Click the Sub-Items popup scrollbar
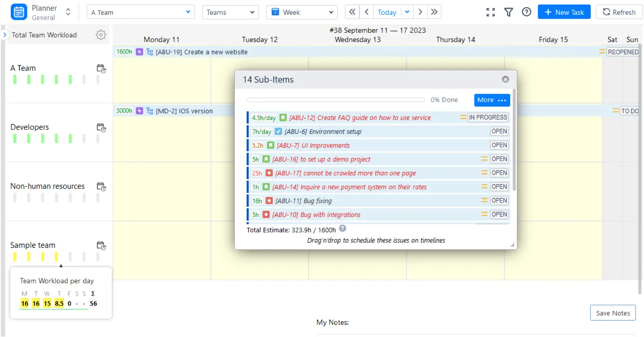Screen dimensions: 644x337 click(514, 140)
